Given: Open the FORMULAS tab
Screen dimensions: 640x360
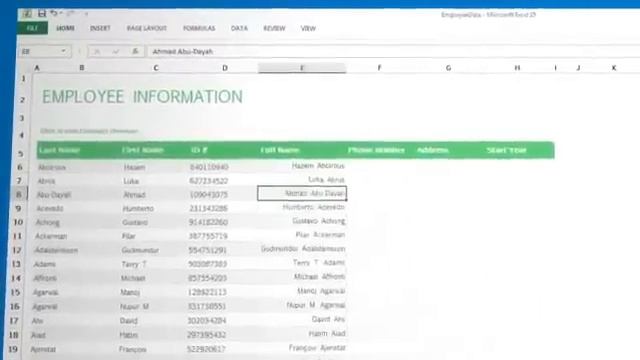Looking at the screenshot, I should (x=199, y=28).
